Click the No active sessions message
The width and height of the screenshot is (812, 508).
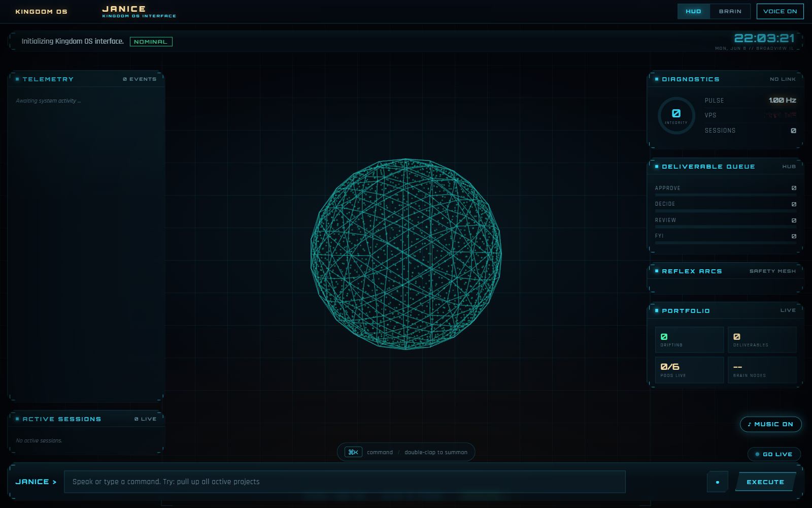tap(39, 440)
